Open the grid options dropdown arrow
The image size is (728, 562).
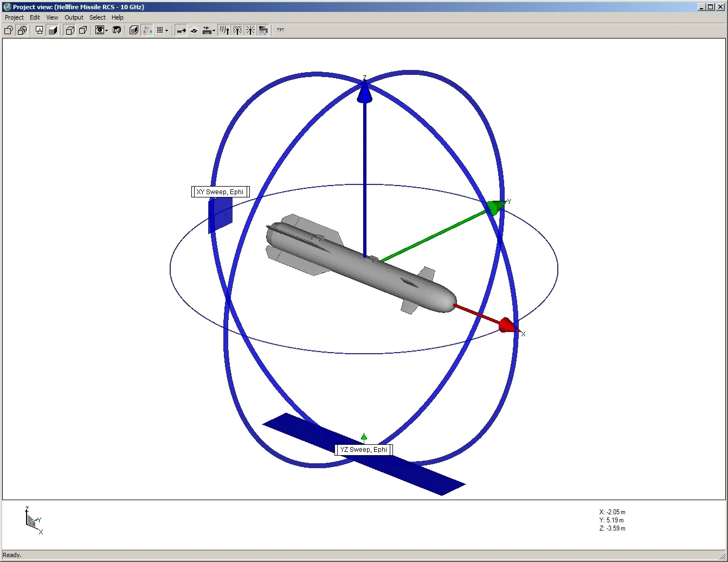166,30
